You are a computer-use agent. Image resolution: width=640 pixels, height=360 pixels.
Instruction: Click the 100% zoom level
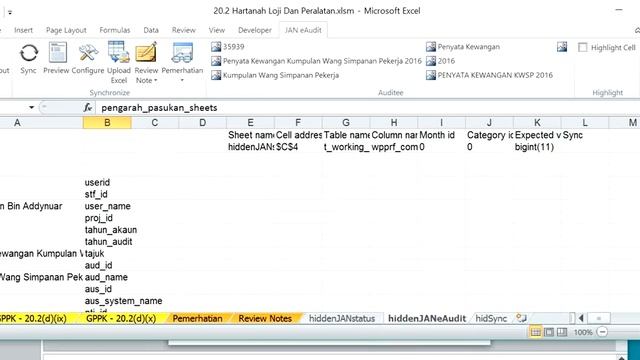click(583, 332)
